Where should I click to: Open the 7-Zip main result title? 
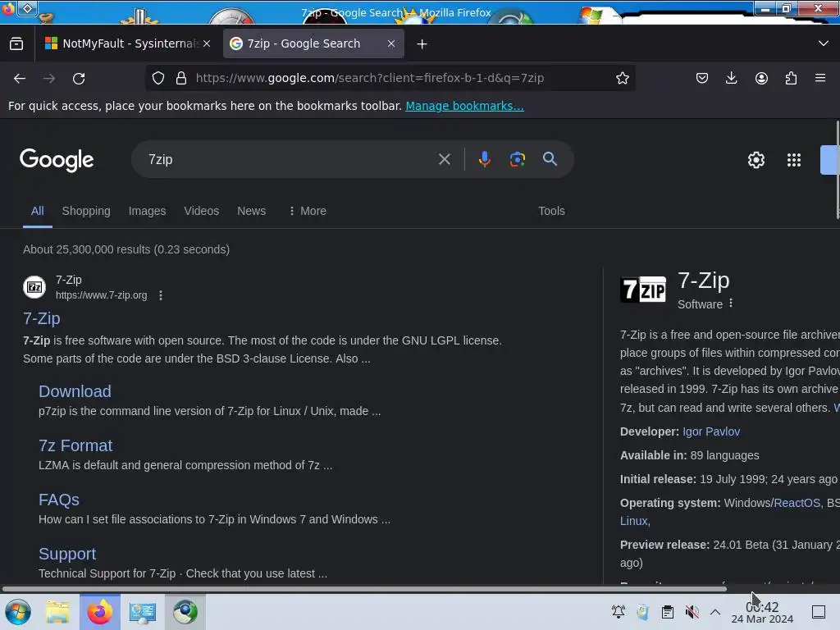[41, 318]
